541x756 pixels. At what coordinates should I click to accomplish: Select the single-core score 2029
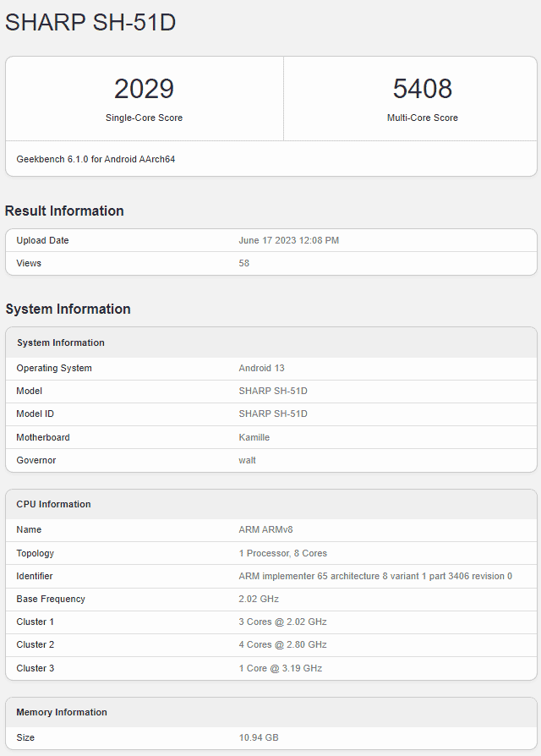[x=144, y=89]
